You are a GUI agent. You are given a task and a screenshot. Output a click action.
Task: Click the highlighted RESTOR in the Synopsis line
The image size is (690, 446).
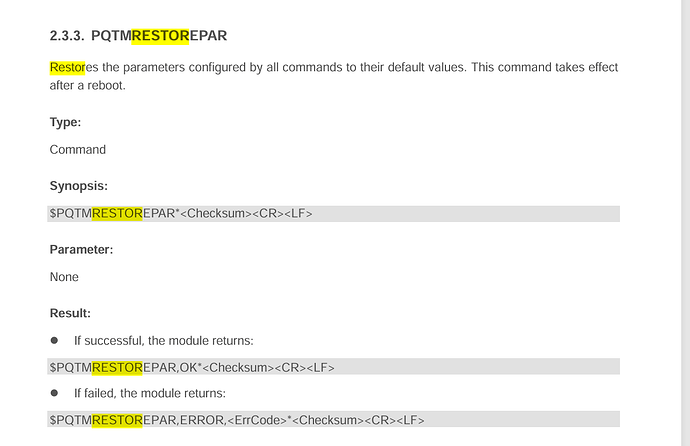point(117,213)
